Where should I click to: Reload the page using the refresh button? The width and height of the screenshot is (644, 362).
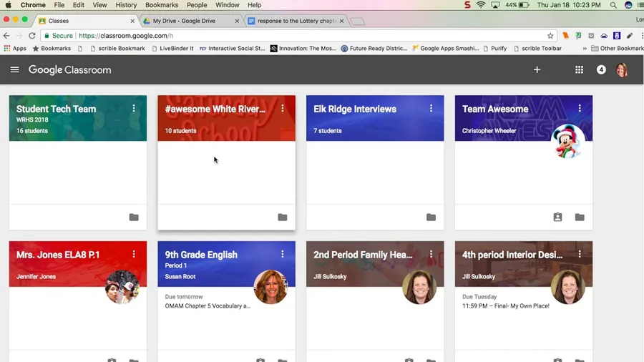click(32, 36)
